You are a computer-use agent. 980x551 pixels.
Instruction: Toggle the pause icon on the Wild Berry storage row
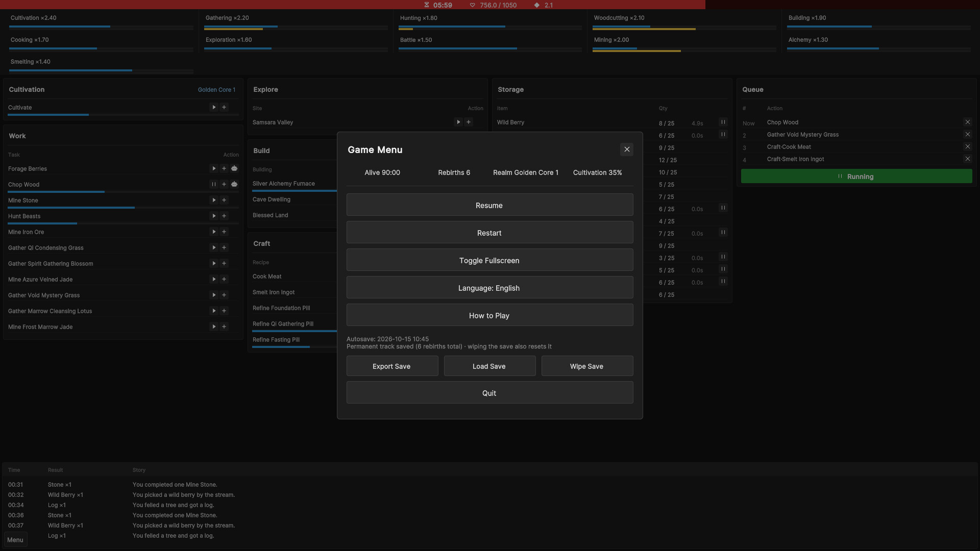click(x=723, y=122)
